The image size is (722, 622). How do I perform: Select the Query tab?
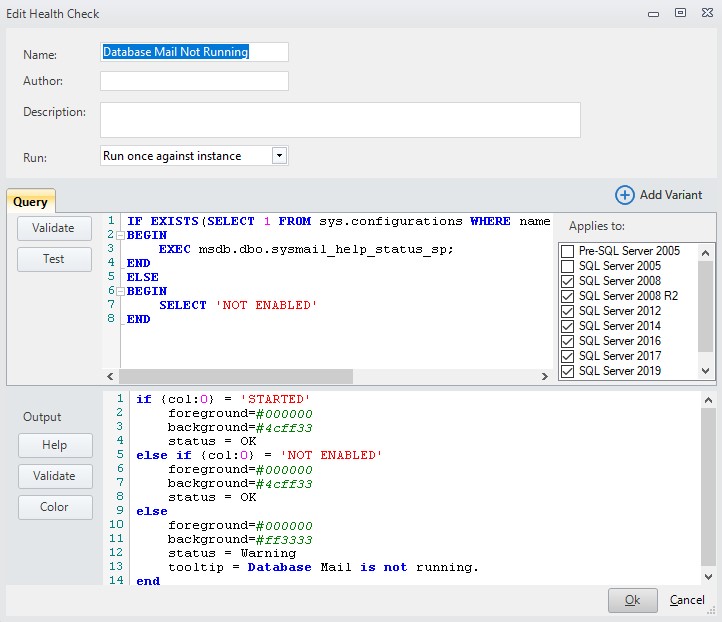(x=30, y=202)
